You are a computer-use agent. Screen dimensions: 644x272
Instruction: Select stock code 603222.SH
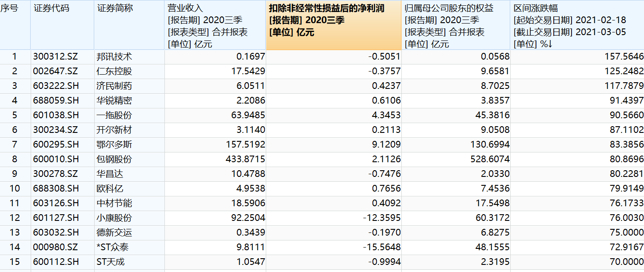56,86
